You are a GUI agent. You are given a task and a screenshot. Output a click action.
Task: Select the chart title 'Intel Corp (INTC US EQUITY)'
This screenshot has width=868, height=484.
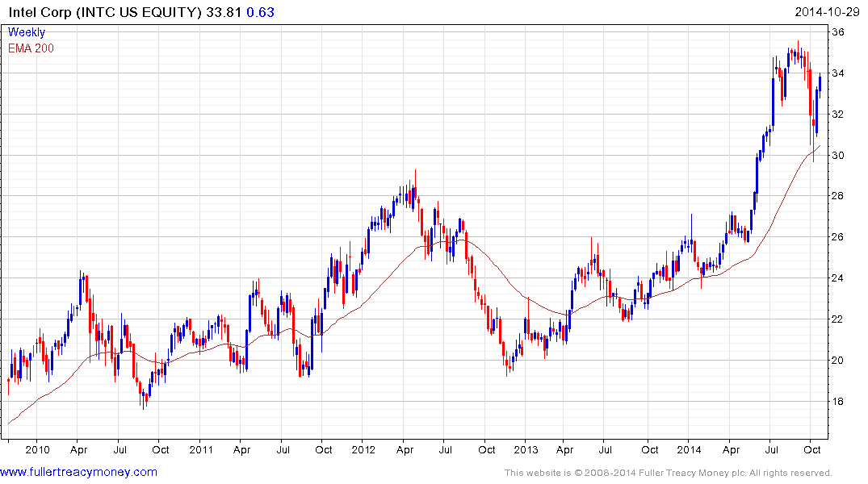pyautogui.click(x=105, y=12)
